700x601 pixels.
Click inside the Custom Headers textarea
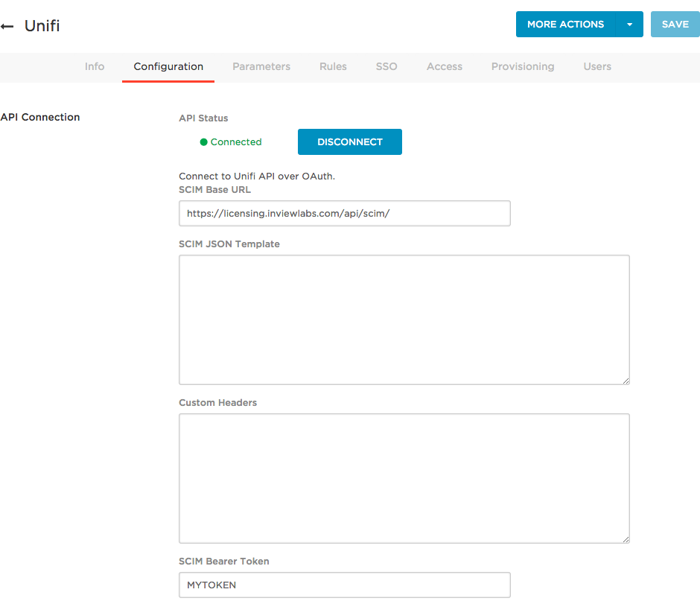point(404,478)
